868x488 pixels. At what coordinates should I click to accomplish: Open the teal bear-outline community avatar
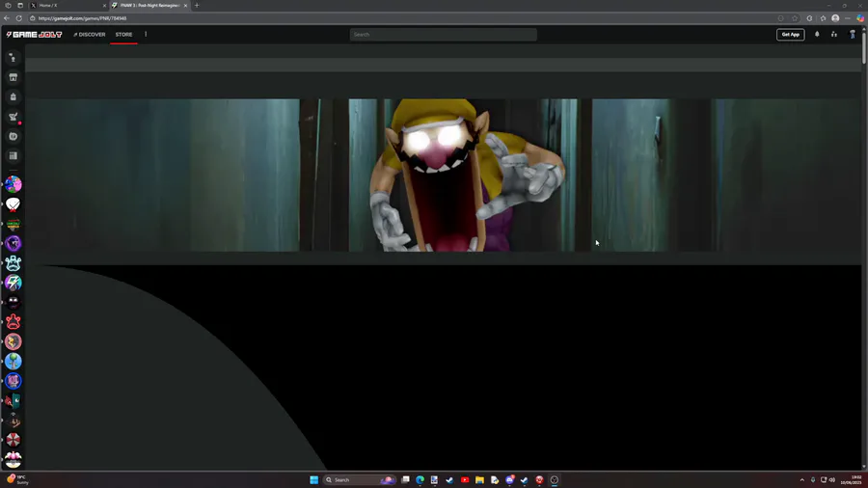pos(14,263)
